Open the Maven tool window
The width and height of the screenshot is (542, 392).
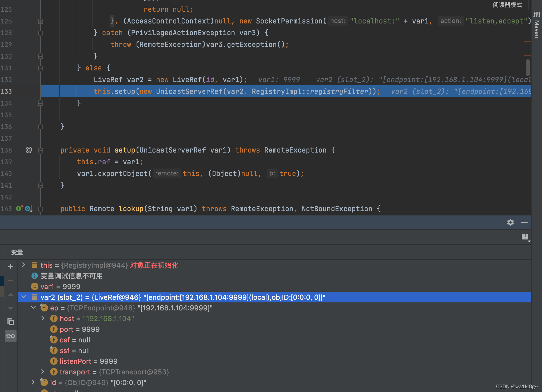537,25
